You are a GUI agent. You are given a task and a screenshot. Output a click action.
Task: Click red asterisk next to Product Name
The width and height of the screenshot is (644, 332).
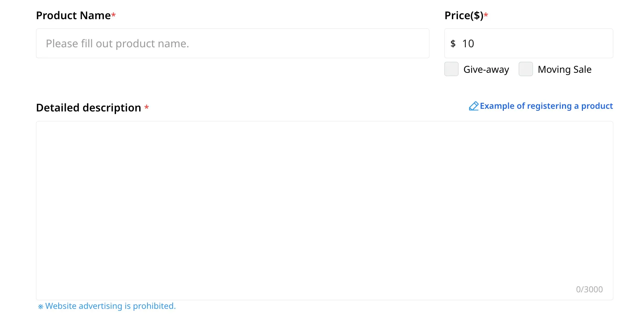(x=113, y=15)
